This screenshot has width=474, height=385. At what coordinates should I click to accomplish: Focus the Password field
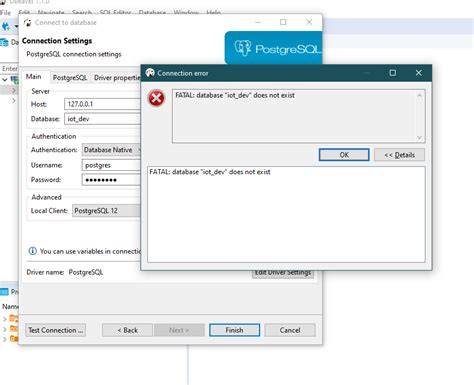click(x=111, y=180)
